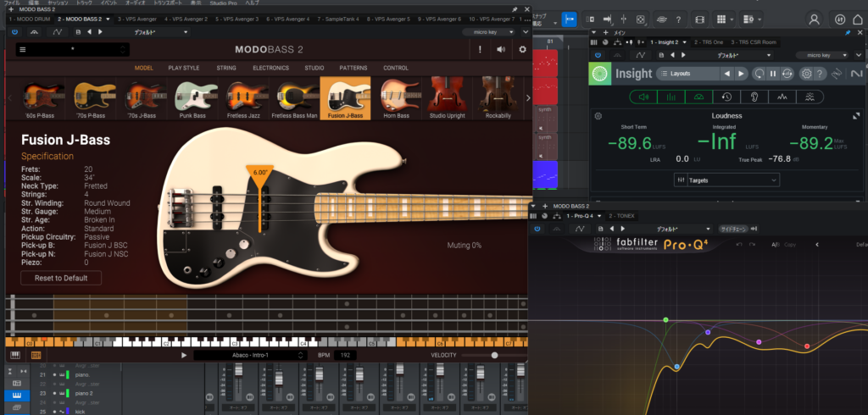Image resolution: width=868 pixels, height=415 pixels.
Task: Open the Abaco - Intro-1 pattern selector
Action: (251, 355)
